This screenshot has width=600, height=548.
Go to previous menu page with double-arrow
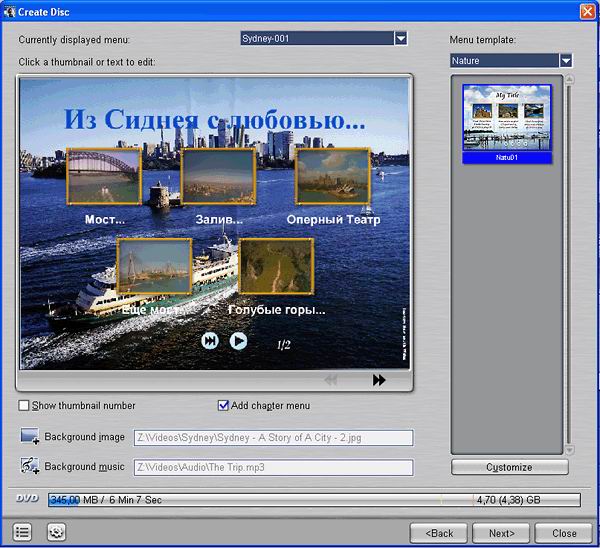(331, 380)
